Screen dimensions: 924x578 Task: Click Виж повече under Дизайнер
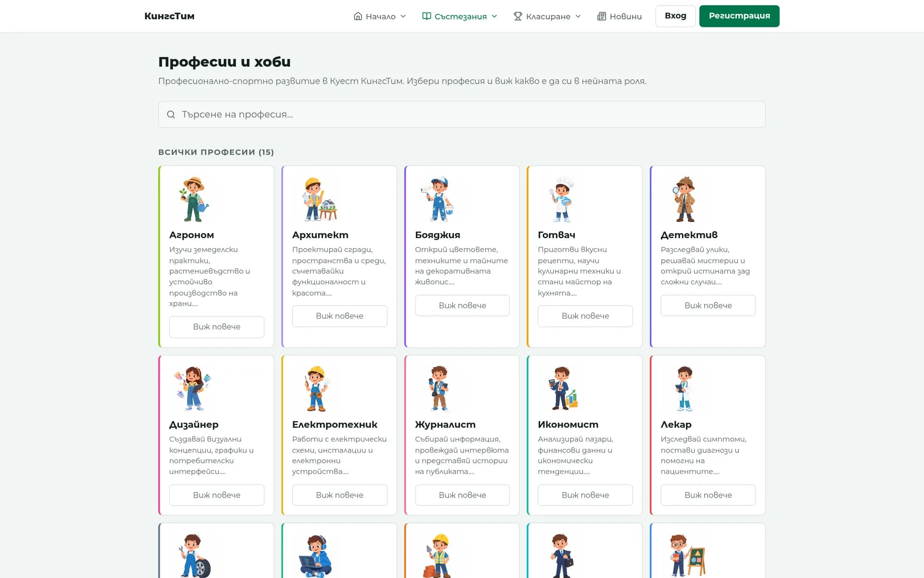click(217, 495)
